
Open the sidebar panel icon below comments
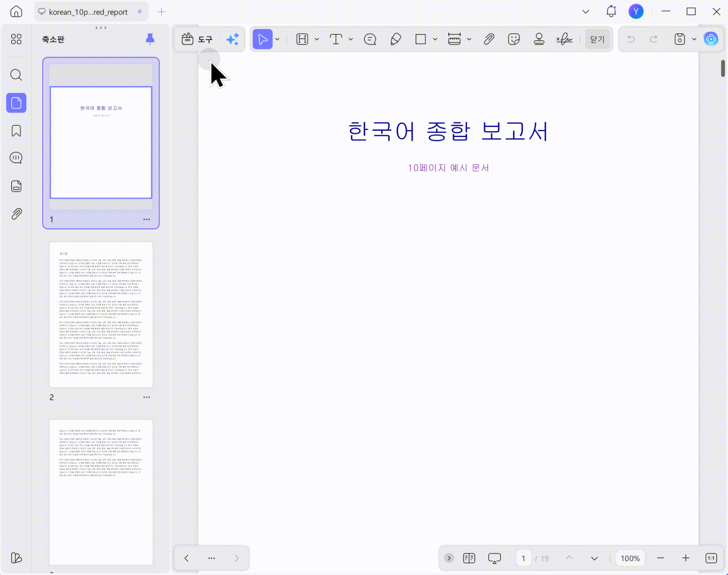16,186
